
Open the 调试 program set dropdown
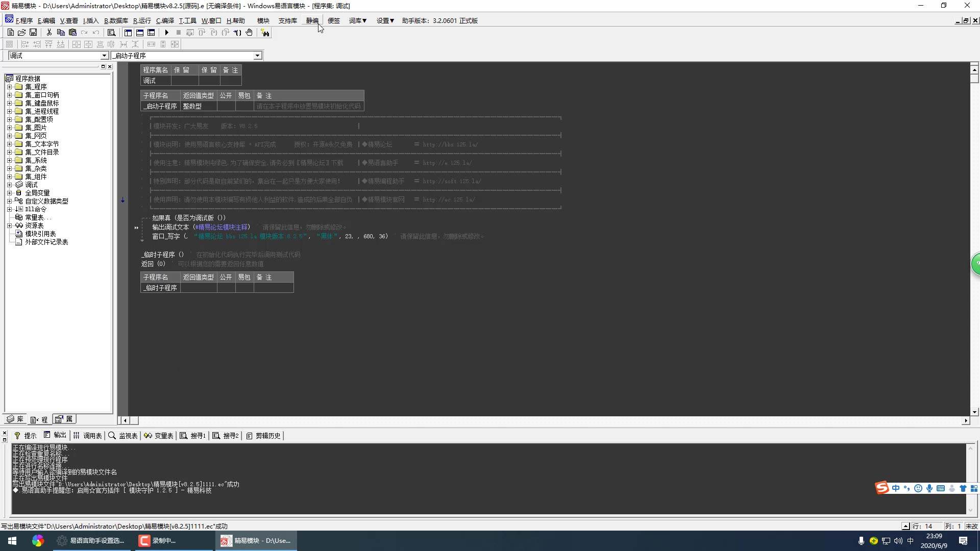(x=104, y=55)
